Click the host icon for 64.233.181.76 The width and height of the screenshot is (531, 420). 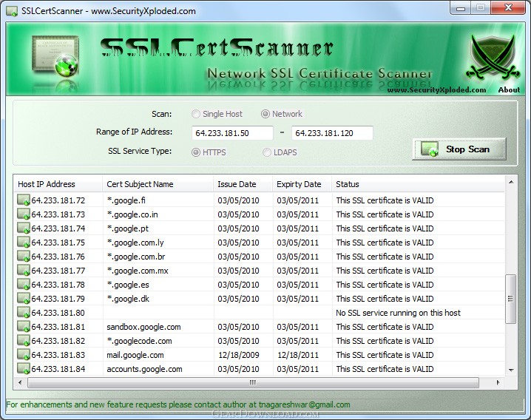pyautogui.click(x=24, y=257)
